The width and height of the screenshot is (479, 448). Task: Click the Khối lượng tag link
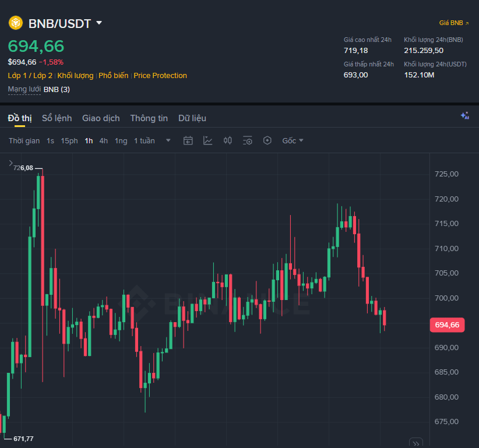[x=75, y=75]
